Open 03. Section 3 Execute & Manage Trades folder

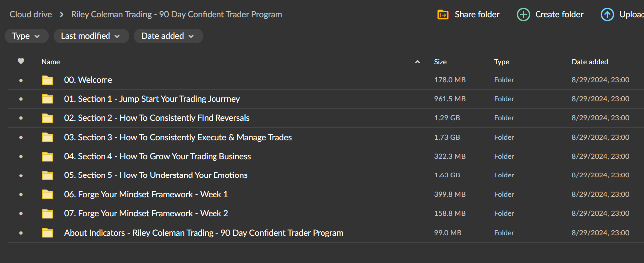178,137
